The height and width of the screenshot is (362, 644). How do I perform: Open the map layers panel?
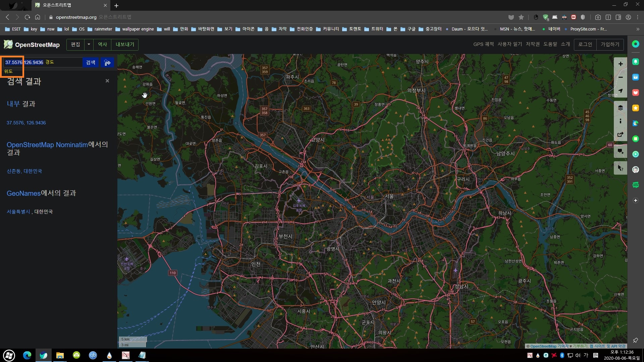tap(621, 108)
